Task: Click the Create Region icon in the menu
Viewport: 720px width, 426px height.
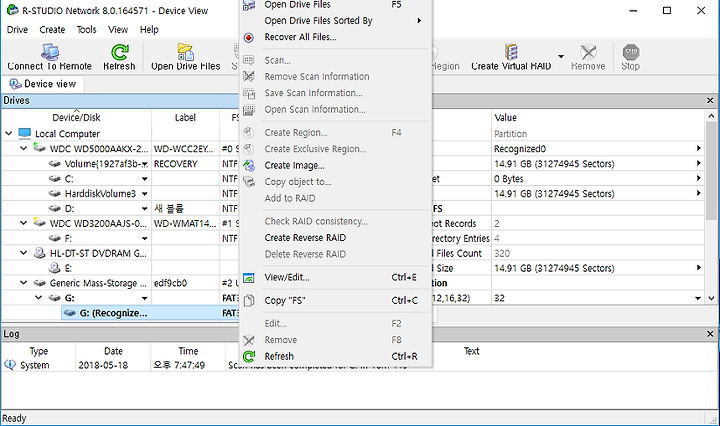Action: click(249, 133)
